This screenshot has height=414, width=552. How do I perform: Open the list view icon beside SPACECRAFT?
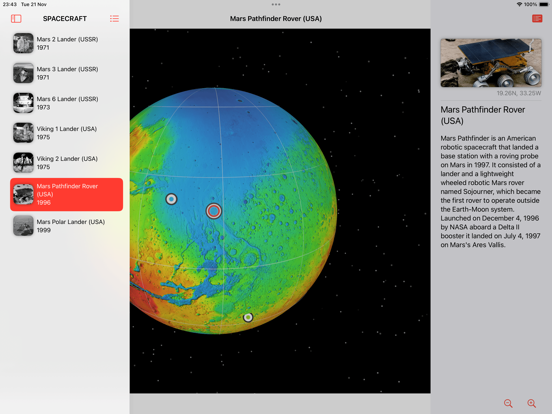[114, 19]
